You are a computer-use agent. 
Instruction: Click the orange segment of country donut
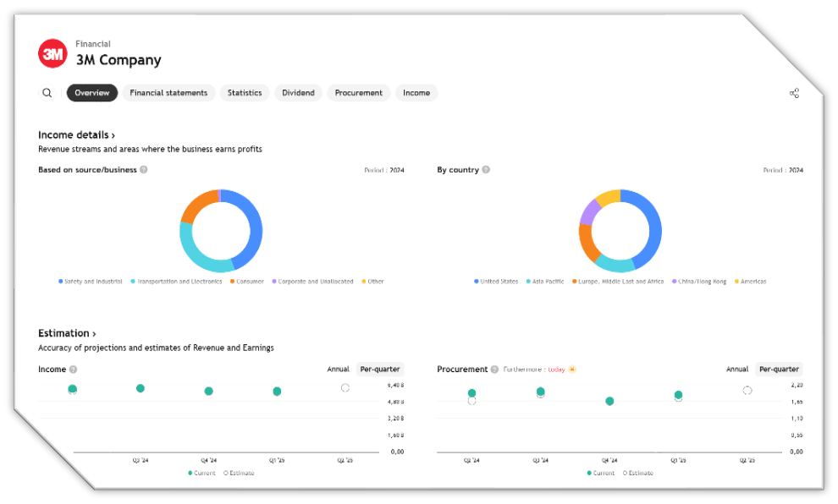(x=587, y=243)
